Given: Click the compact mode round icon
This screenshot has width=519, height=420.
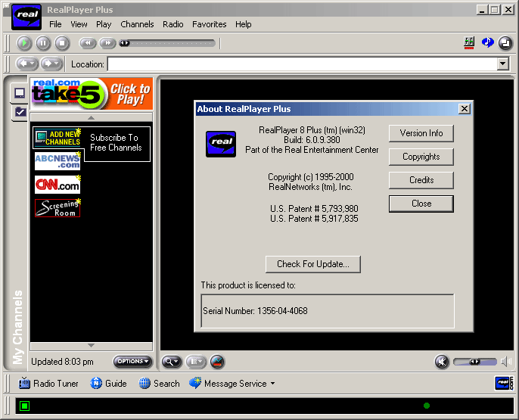Looking at the screenshot, I should click(x=505, y=42).
